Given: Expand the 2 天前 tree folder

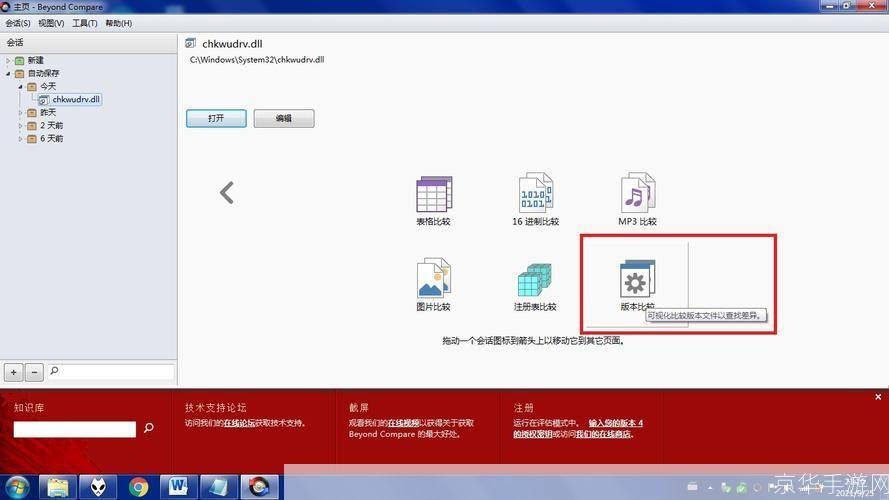Looking at the screenshot, I should (20, 125).
